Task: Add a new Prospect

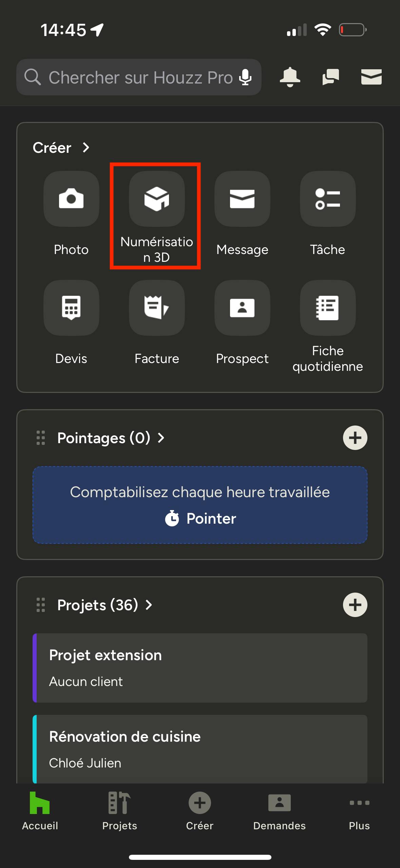Action: coord(242,308)
